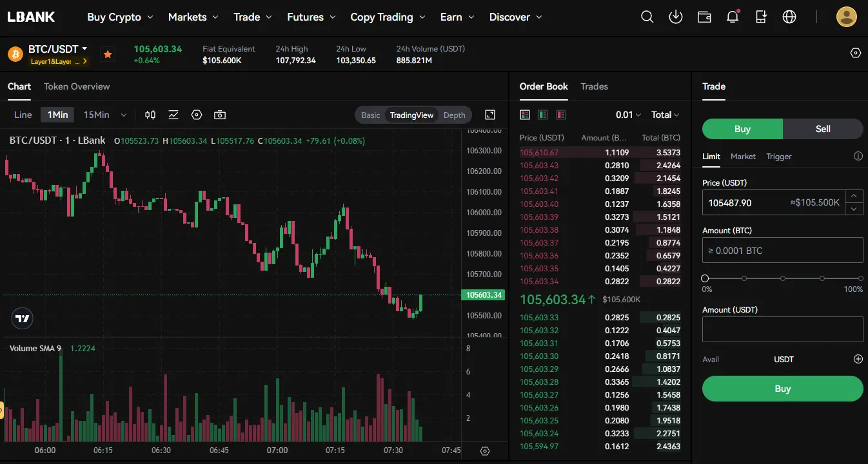Screen dimensions: 868x464
Task: Click the download app icon
Action: coord(676,17)
